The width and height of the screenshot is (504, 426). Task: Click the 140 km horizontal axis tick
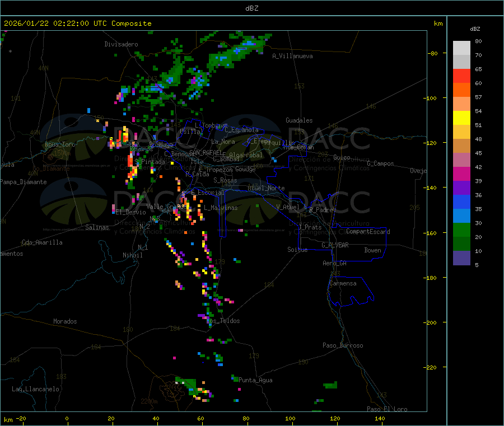pos(380,418)
